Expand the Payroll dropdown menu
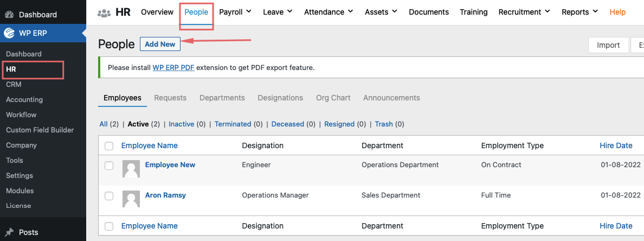The width and height of the screenshot is (644, 241). point(235,12)
